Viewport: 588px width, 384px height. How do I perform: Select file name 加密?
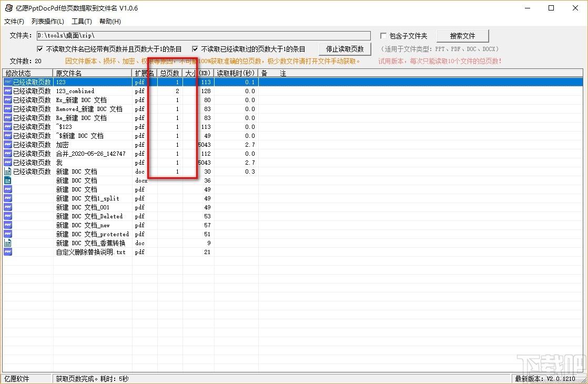62,145
